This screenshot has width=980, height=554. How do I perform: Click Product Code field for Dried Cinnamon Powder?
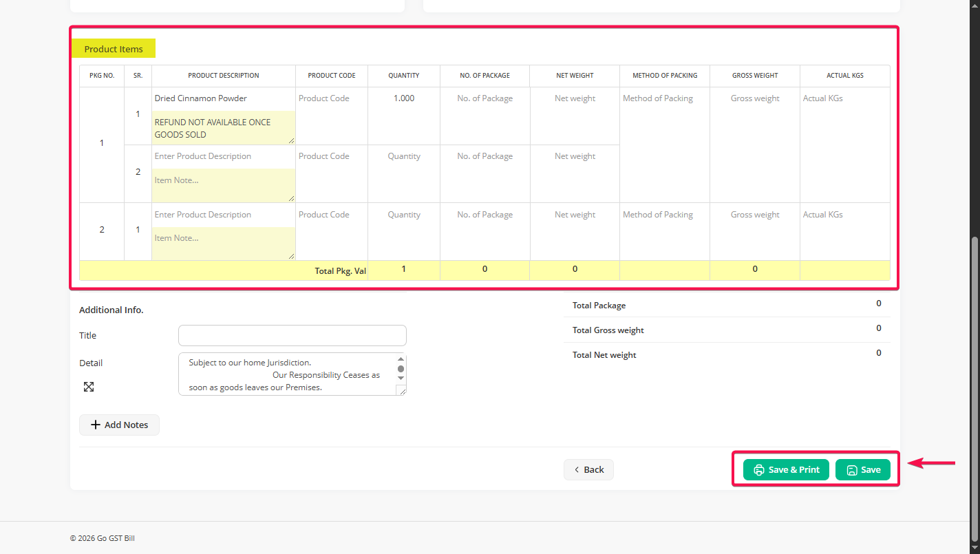(x=331, y=98)
